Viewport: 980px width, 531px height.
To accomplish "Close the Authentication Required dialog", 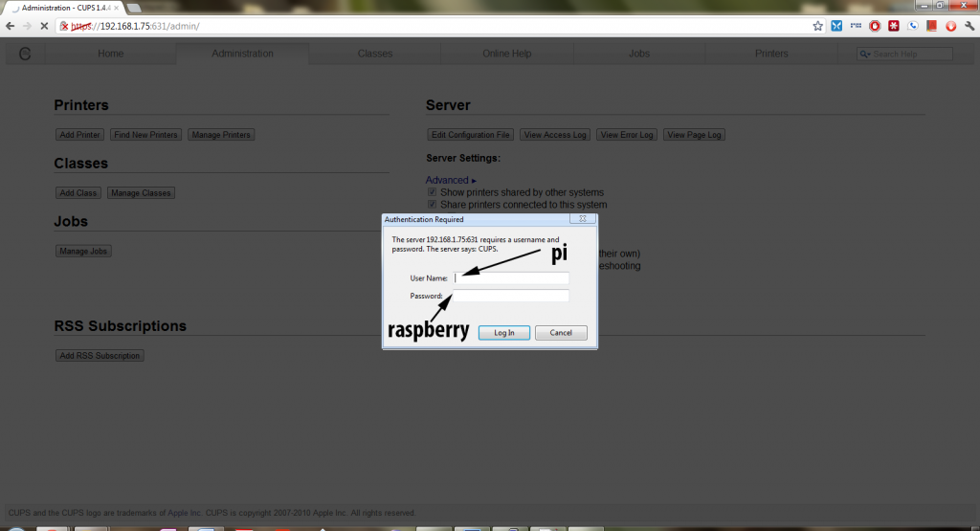I will [583, 219].
